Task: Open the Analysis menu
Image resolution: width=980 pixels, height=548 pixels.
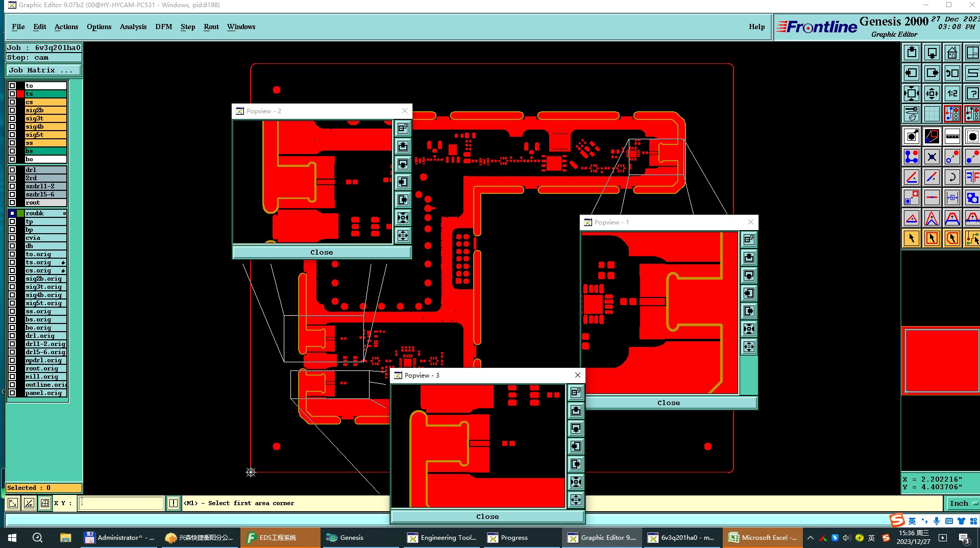Action: (133, 27)
